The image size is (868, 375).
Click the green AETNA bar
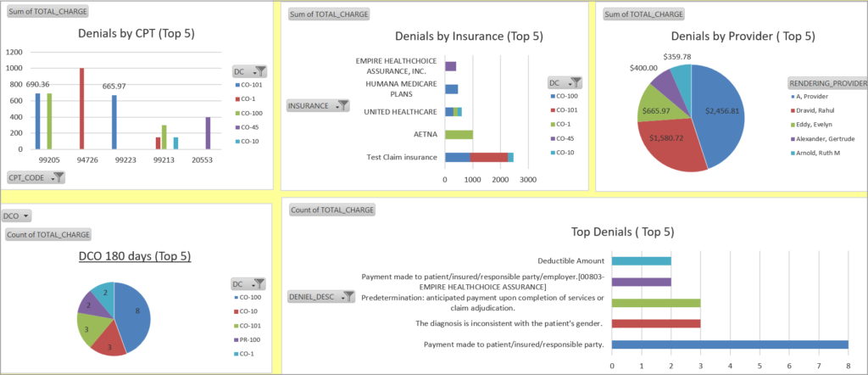(459, 134)
